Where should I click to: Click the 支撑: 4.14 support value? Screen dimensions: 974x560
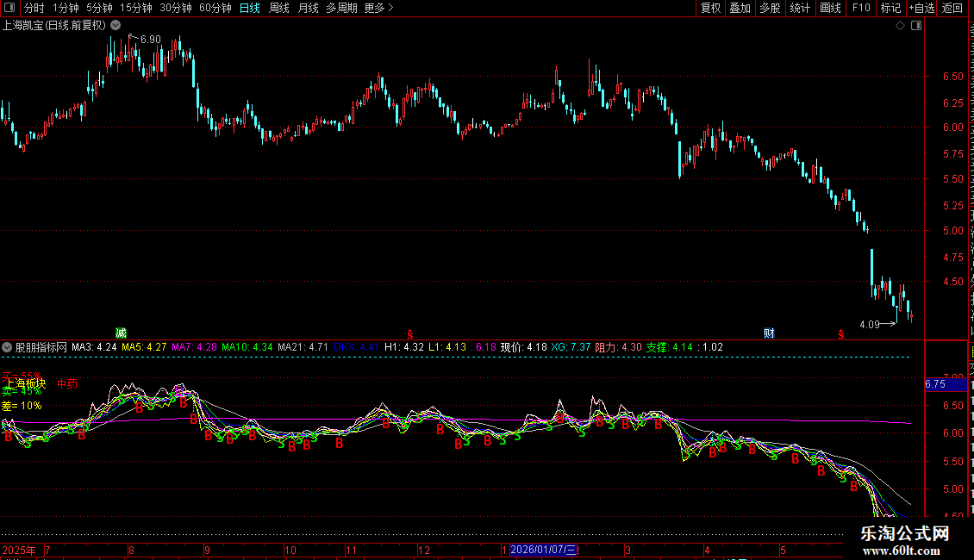669,347
